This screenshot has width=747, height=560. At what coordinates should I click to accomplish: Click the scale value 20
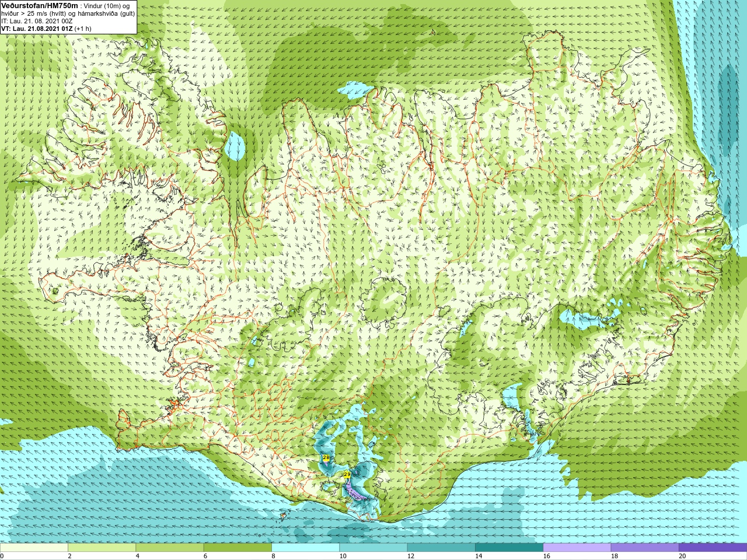[682, 556]
